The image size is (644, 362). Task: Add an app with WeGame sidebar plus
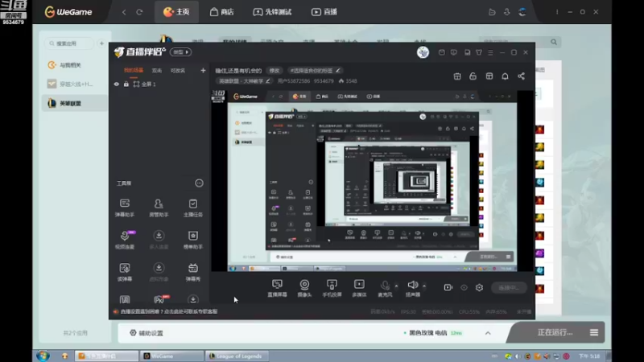click(x=101, y=43)
